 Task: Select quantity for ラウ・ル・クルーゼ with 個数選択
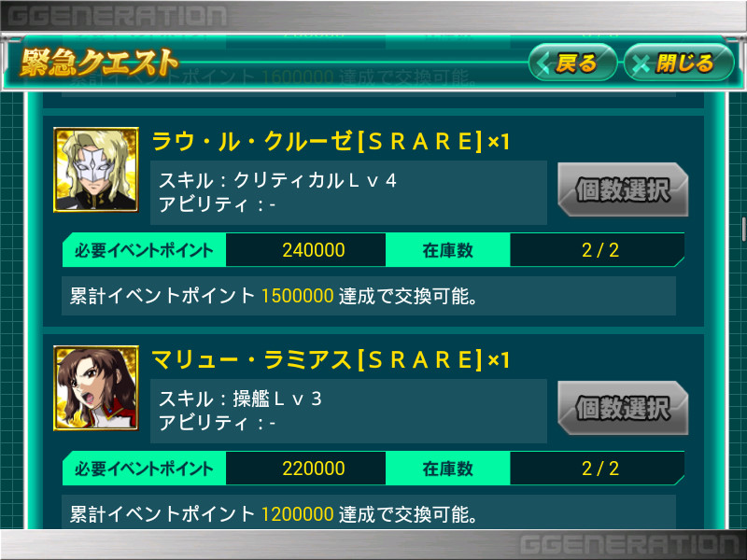[x=623, y=189]
